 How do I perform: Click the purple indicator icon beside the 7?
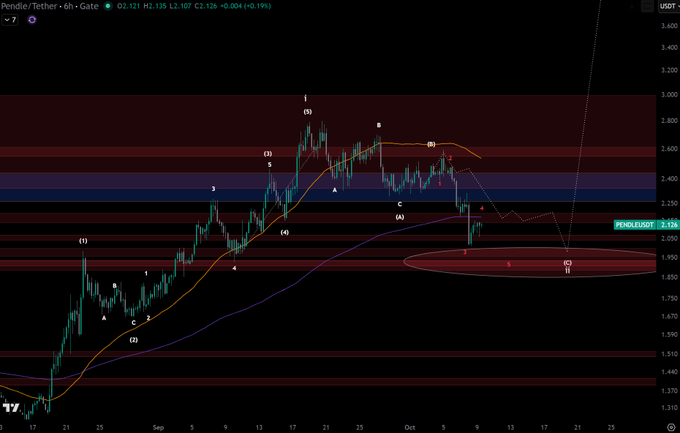click(32, 20)
